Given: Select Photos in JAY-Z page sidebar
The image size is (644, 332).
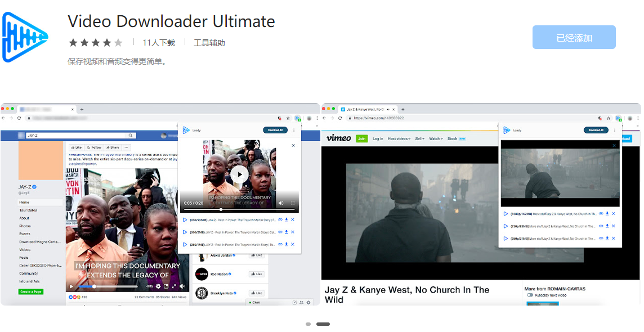Looking at the screenshot, I should coord(25,226).
